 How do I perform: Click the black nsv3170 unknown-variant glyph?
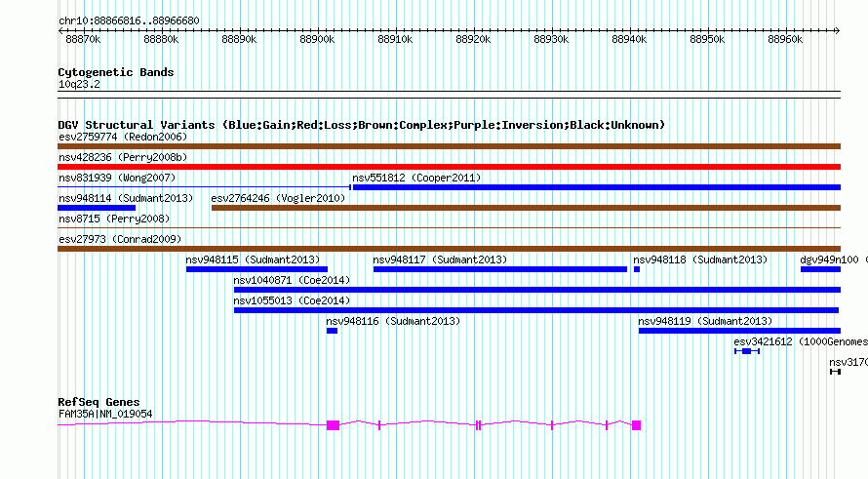coord(836,372)
